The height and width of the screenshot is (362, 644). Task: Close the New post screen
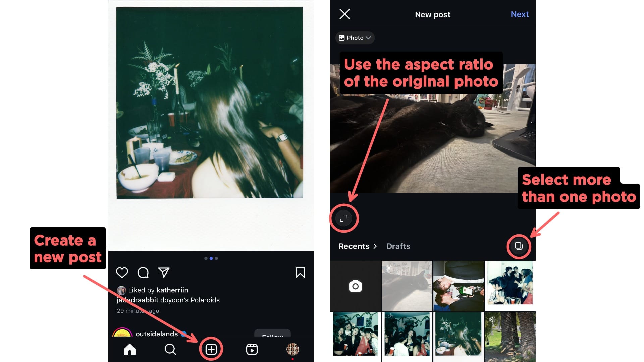[x=345, y=14]
